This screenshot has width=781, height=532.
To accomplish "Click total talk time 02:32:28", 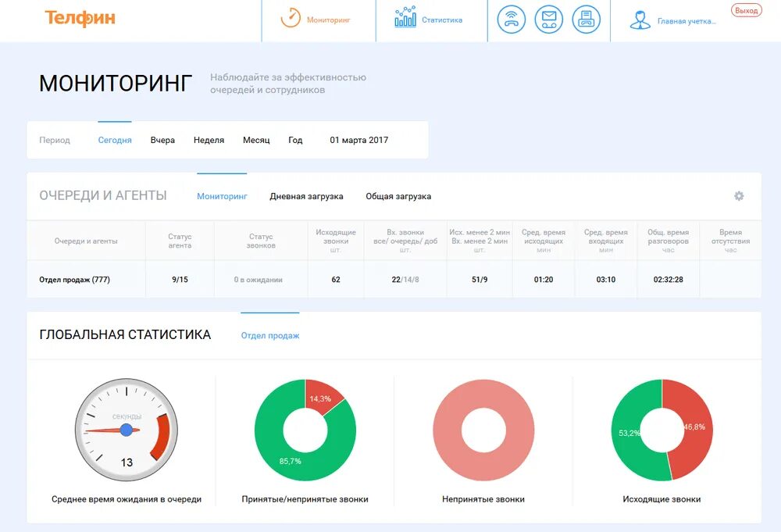I will tap(668, 280).
